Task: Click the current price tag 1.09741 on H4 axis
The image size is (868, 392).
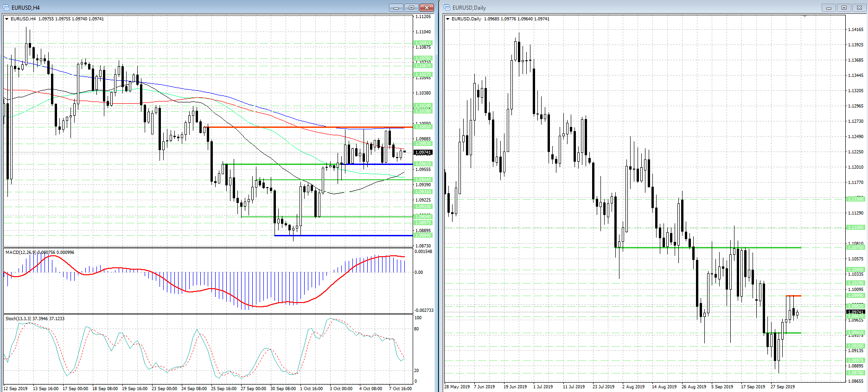Action: (423, 152)
